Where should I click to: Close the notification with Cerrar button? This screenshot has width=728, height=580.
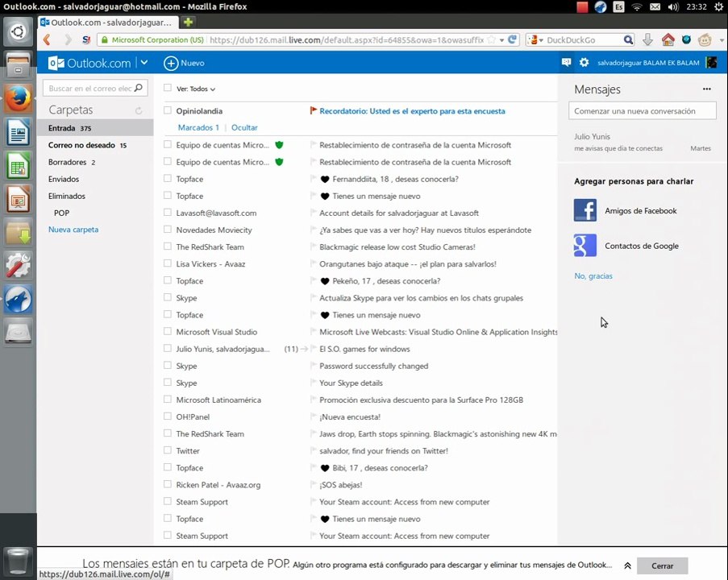pos(662,565)
